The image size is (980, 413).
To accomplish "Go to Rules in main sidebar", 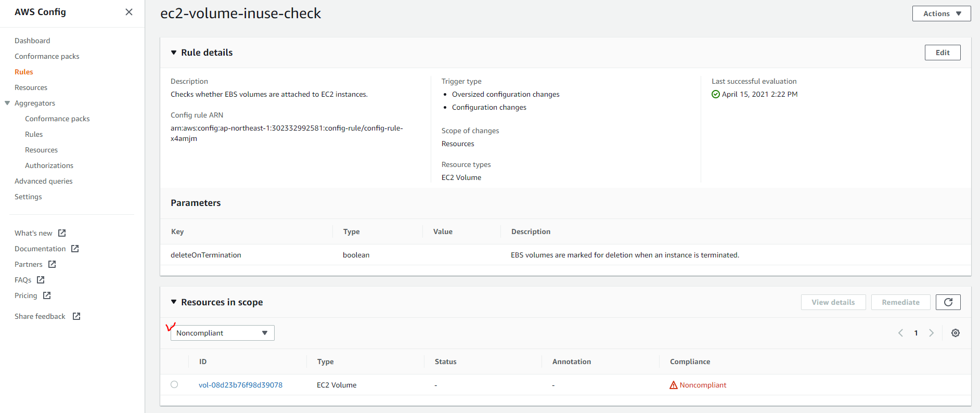I will [24, 72].
